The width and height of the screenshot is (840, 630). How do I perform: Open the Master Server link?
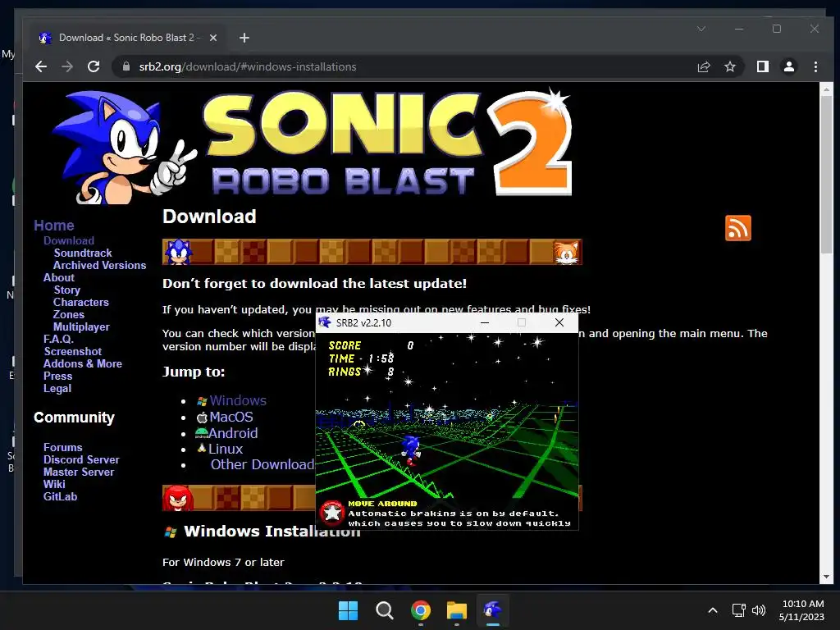pos(79,472)
